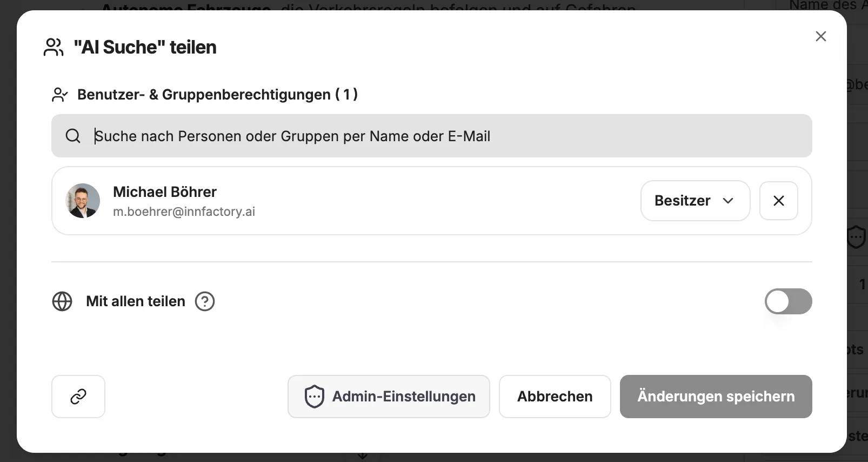Open the Besitzer role dropdown
Viewport: 868px width, 462px height.
point(695,201)
